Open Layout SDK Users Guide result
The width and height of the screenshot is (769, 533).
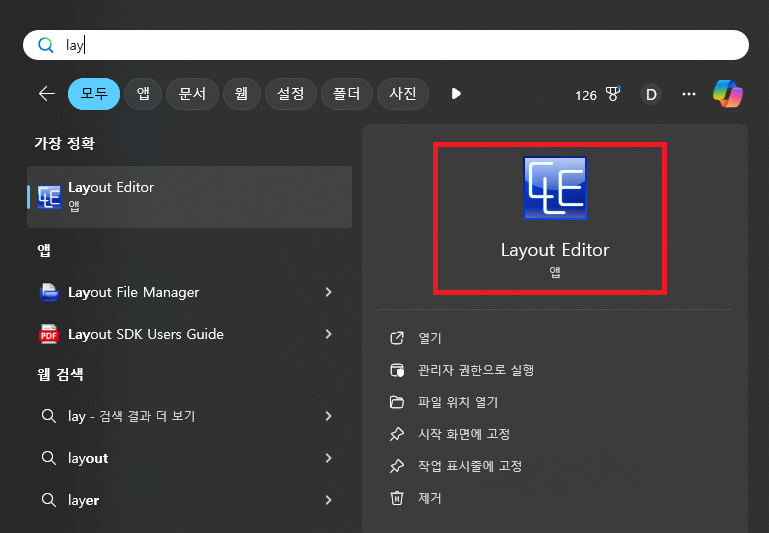(189, 334)
